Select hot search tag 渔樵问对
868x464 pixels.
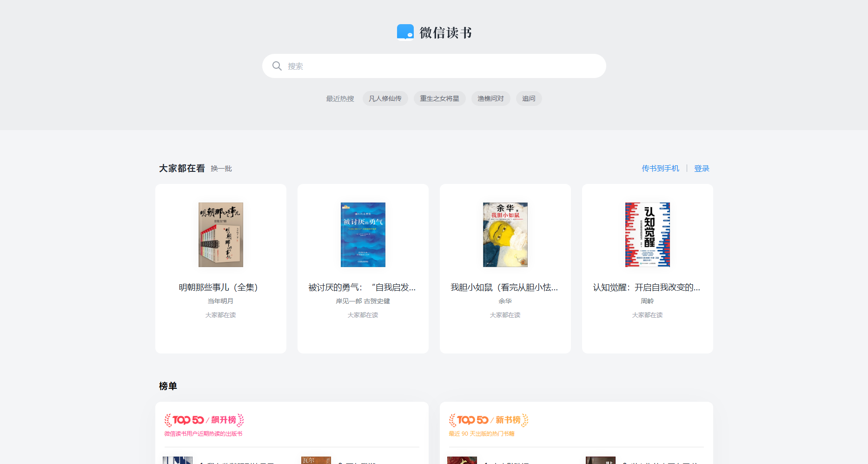(490, 98)
